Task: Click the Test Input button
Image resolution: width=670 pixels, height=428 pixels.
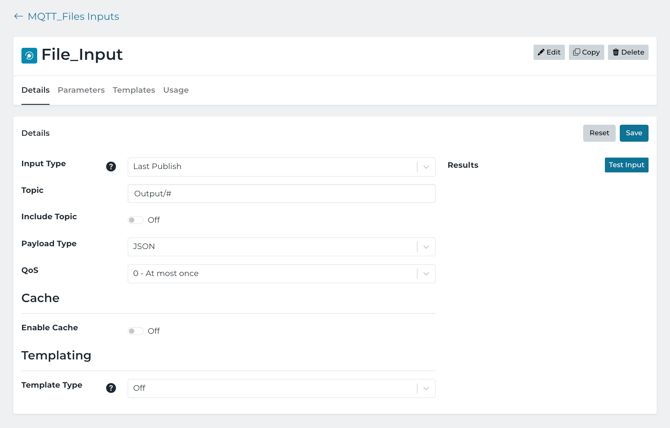Action: coord(626,165)
